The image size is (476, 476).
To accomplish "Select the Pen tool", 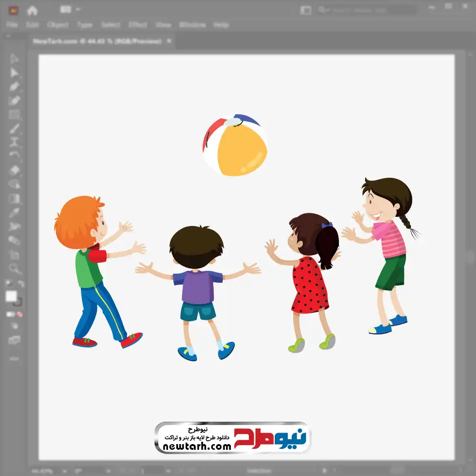I will [14, 87].
